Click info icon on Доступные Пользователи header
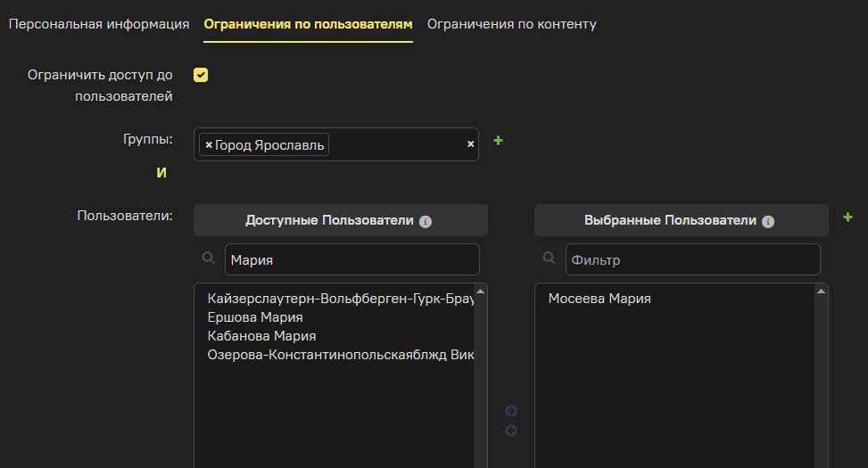This screenshot has width=868, height=468. (x=426, y=221)
